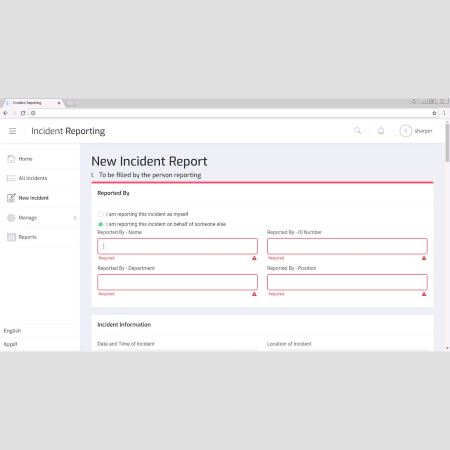Click the scrollbar down arrow
The height and width of the screenshot is (450, 450).
(447, 348)
